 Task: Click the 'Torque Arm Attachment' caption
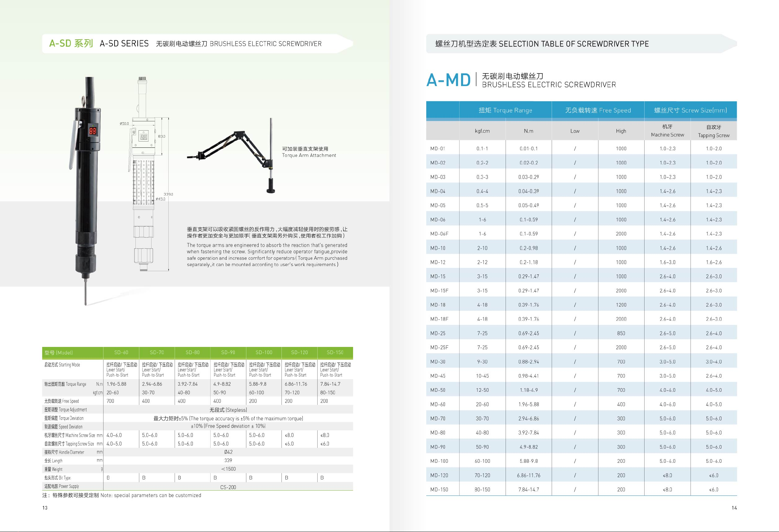coord(309,155)
